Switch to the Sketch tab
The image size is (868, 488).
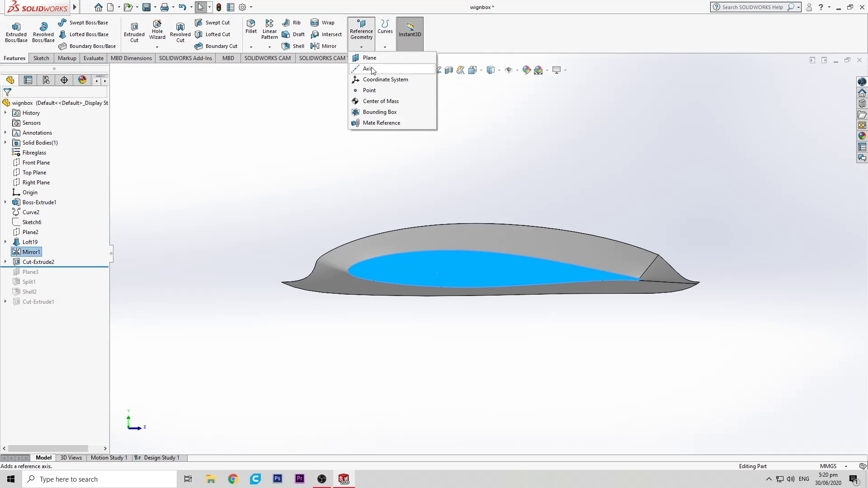[41, 58]
